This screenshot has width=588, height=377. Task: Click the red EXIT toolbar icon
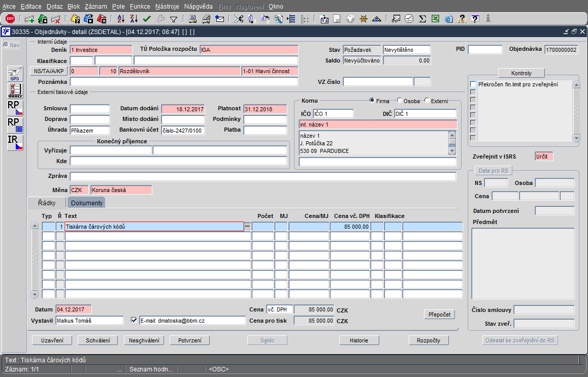click(x=10, y=19)
